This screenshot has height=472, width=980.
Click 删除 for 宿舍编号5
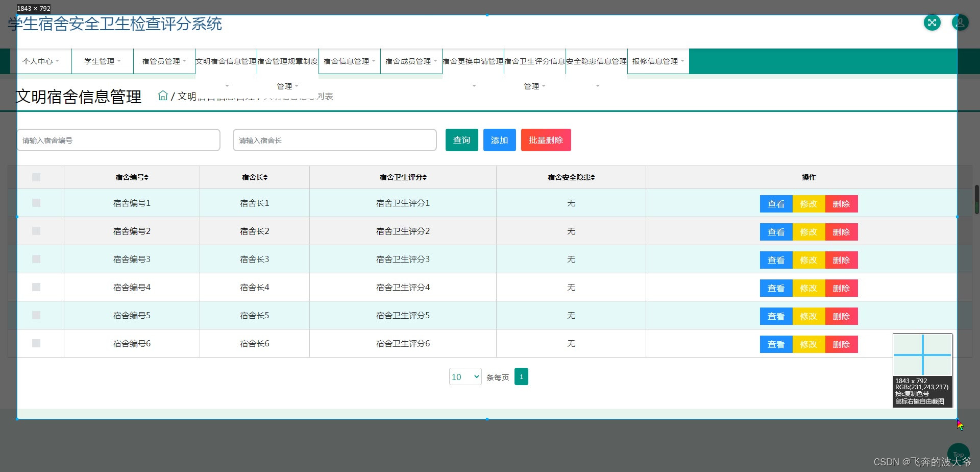[842, 316]
